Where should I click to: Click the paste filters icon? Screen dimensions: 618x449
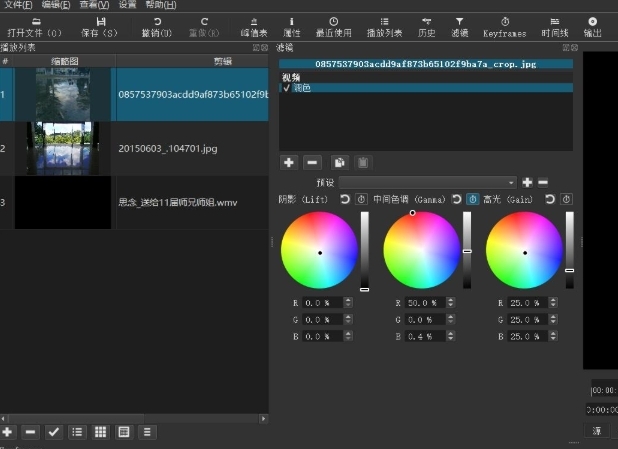point(363,162)
